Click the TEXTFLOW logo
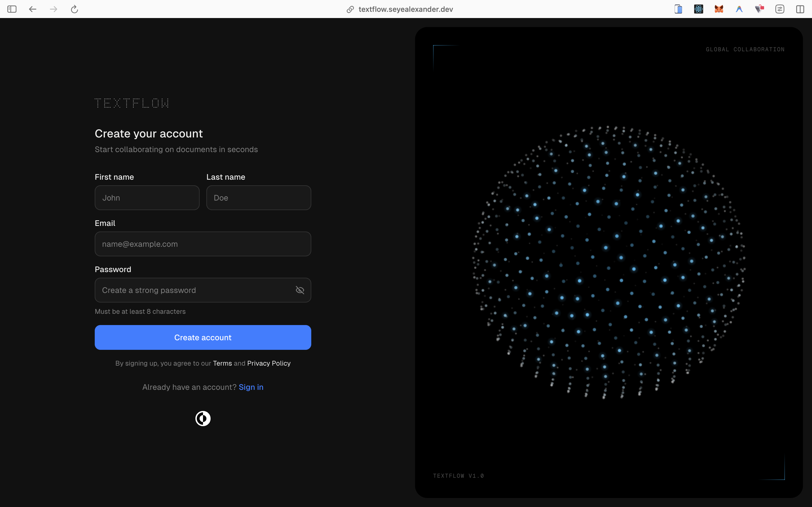Viewport: 812px width, 507px height. coord(132,103)
